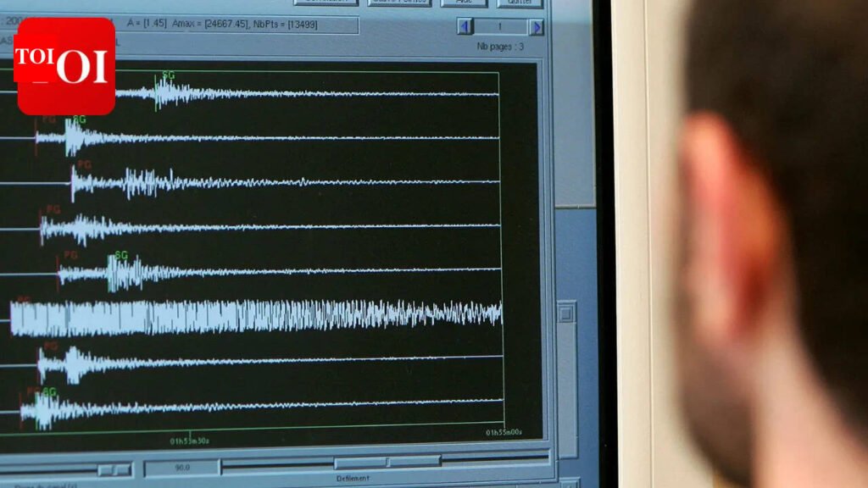The image size is (868, 488).
Task: Select the SG marker on the fifth trace
Action: 121,255
